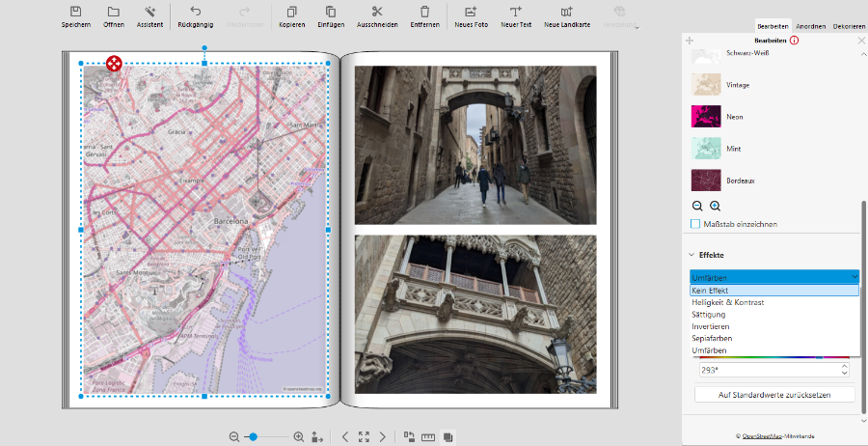Click the red move handle on map
The width and height of the screenshot is (868, 446).
114,64
